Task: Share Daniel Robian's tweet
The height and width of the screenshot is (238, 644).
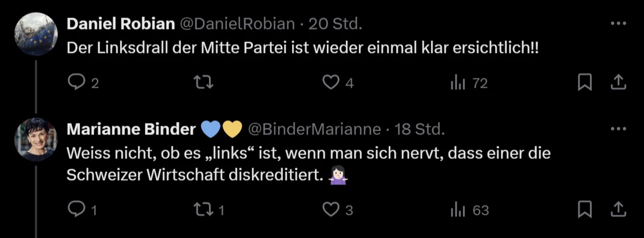Action: tap(618, 82)
